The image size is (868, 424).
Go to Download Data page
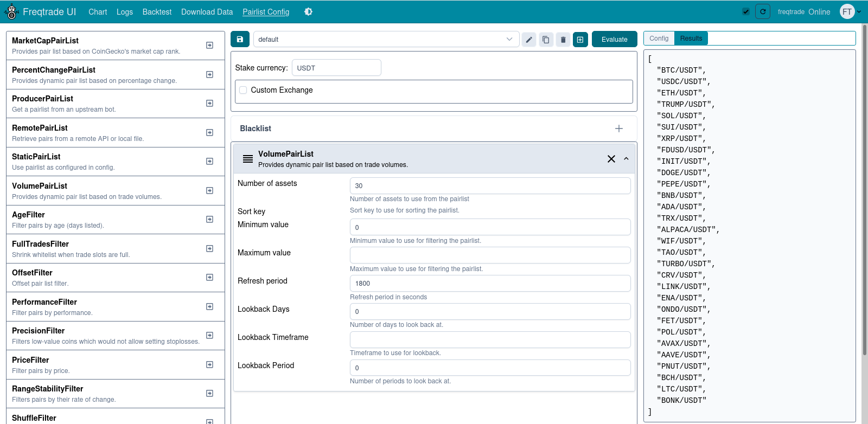207,12
